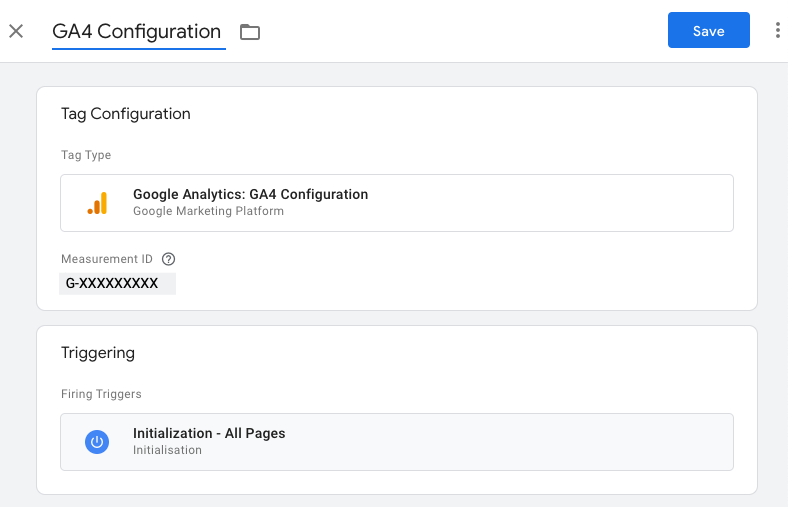The width and height of the screenshot is (788, 507).
Task: Click 'Google Analytics: GA4 Configuration' tag type title
Action: (x=250, y=194)
